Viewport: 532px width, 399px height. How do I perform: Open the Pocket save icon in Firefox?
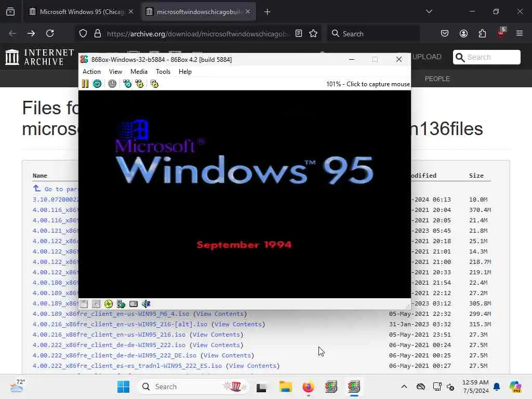tap(445, 33)
